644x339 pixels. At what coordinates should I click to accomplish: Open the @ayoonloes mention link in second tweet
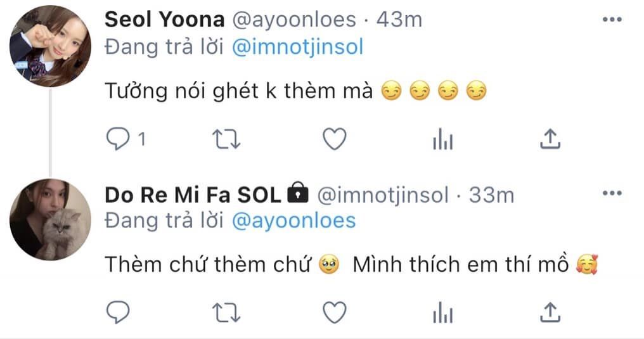[293, 220]
